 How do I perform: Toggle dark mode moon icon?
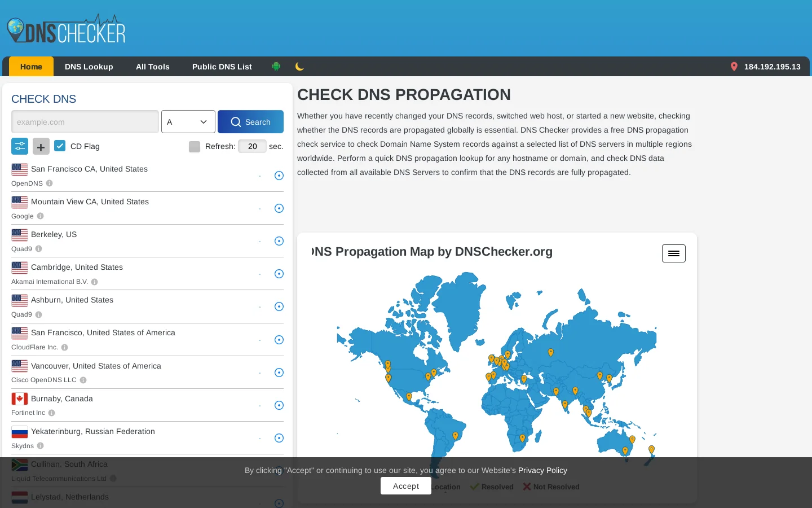299,67
